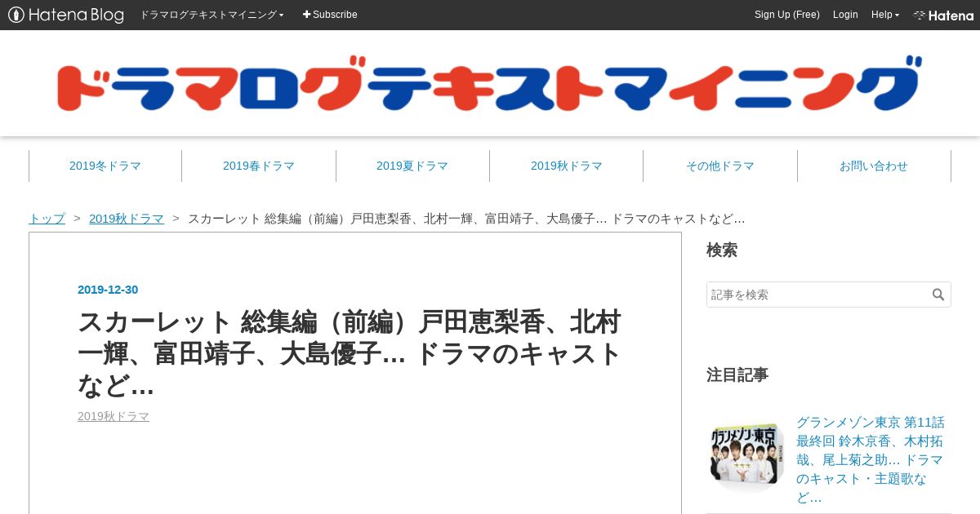The width and height of the screenshot is (980, 514).
Task: Go to トップ in the breadcrumb
Action: (x=47, y=219)
